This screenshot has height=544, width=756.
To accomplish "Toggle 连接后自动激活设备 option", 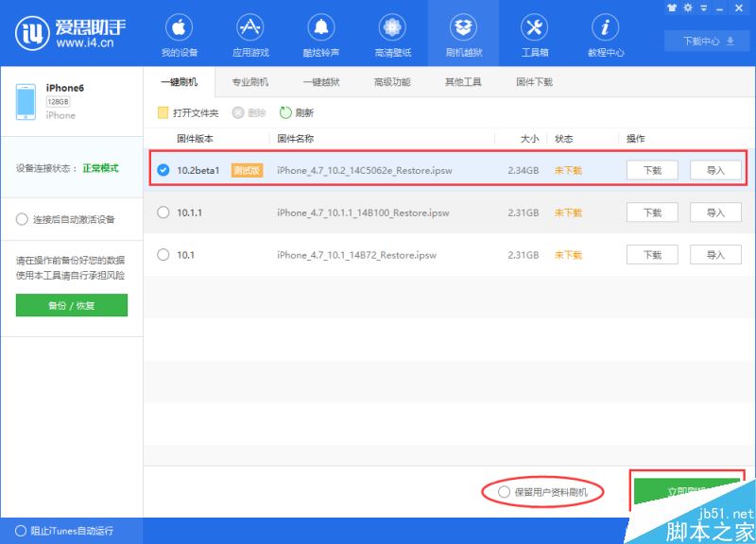I will [22, 219].
